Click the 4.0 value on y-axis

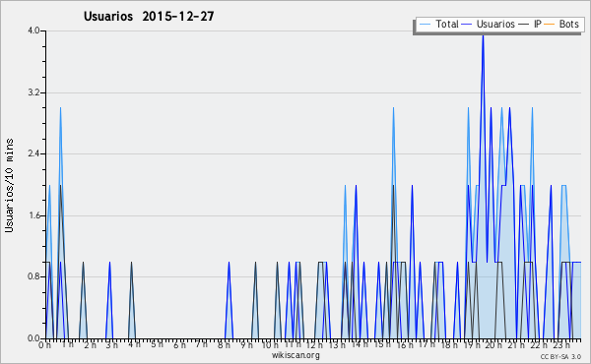(x=33, y=30)
